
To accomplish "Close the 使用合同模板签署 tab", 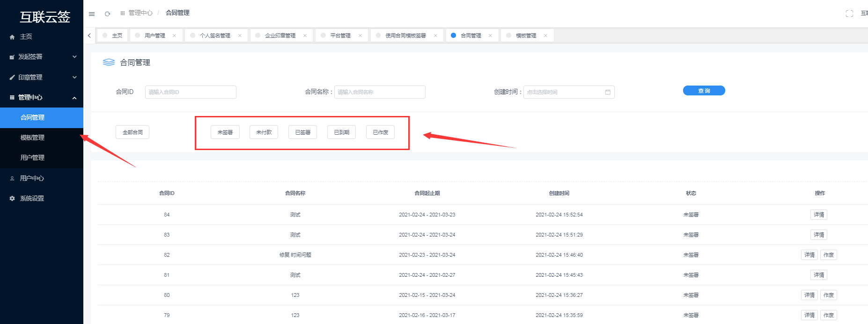I will (x=435, y=36).
